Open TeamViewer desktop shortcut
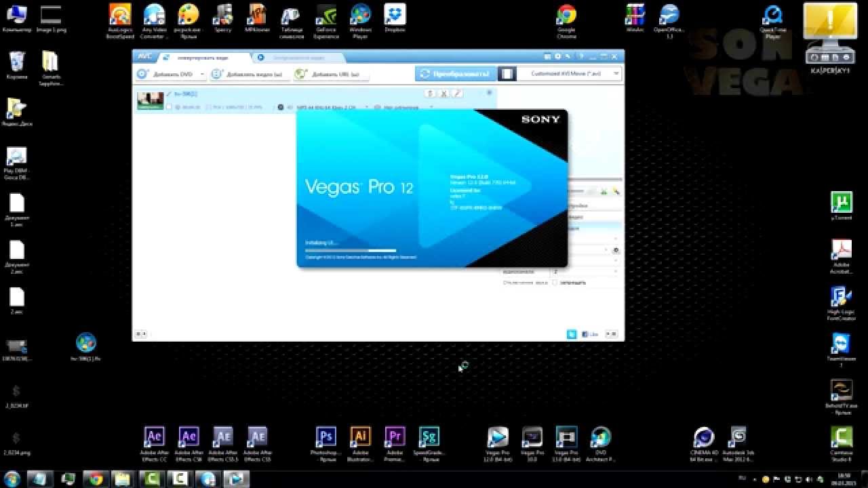The width and height of the screenshot is (868, 488). pos(842,350)
